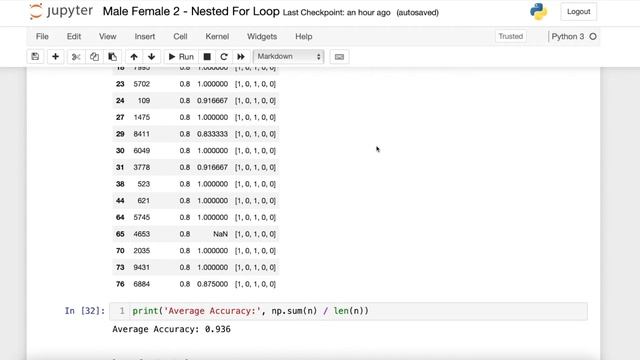Restart kernel and run all fast-forward icon
640x360 pixels.
pos(241,57)
